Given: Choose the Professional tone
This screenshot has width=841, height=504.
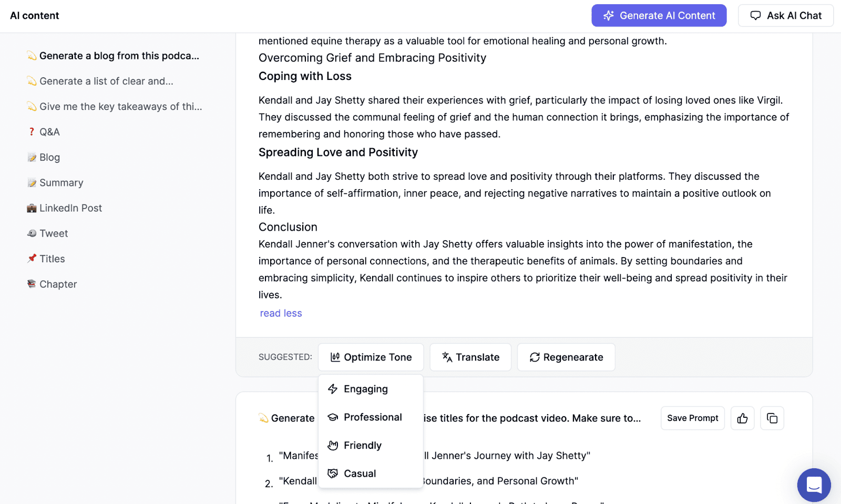Looking at the screenshot, I should pyautogui.click(x=373, y=417).
